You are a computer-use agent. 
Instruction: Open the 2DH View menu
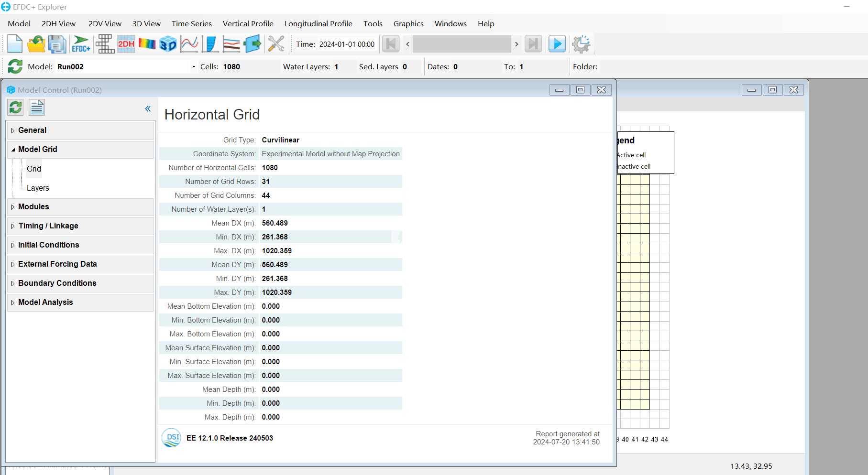pyautogui.click(x=58, y=23)
